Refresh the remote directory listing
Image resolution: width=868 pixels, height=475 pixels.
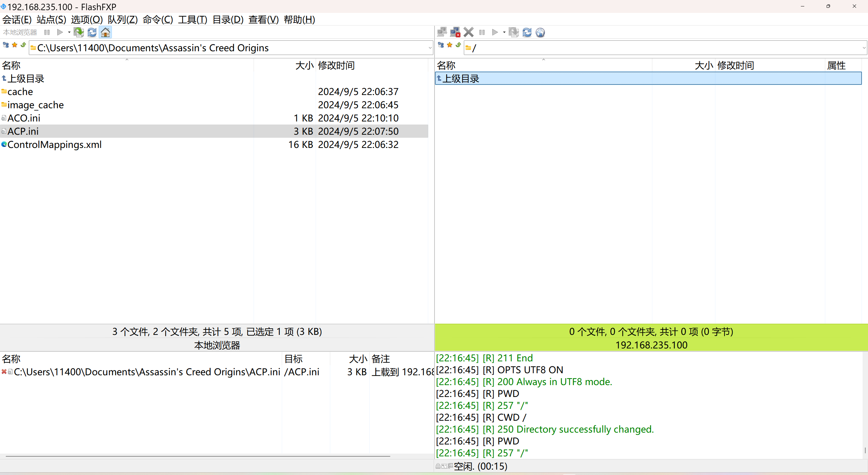527,32
